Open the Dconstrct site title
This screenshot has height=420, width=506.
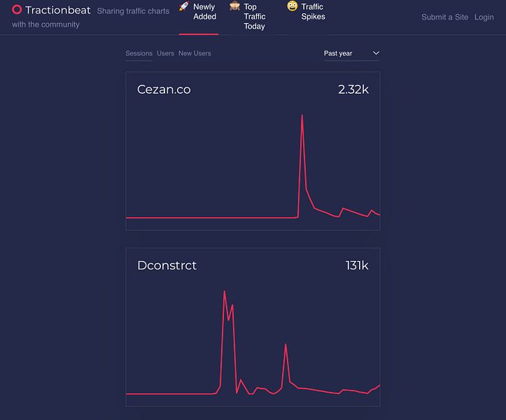tap(167, 265)
